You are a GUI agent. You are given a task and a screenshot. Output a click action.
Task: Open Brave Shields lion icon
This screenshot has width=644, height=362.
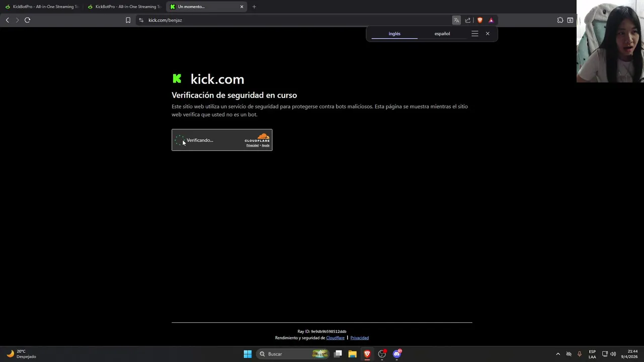point(480,20)
